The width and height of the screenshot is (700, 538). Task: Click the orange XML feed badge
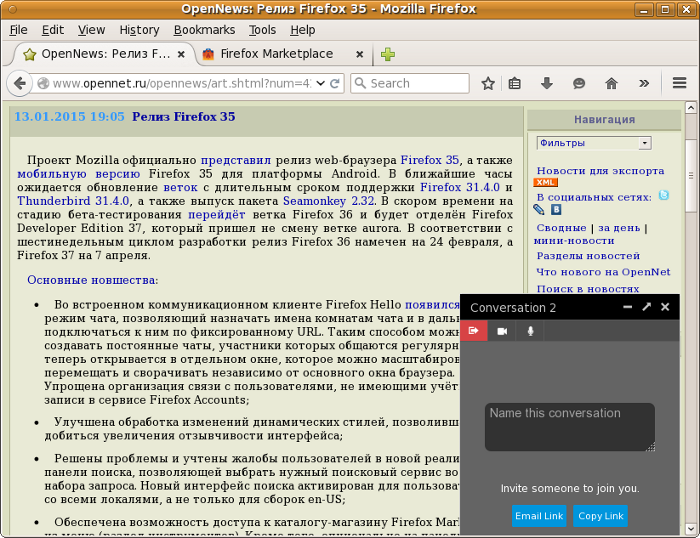pyautogui.click(x=546, y=183)
